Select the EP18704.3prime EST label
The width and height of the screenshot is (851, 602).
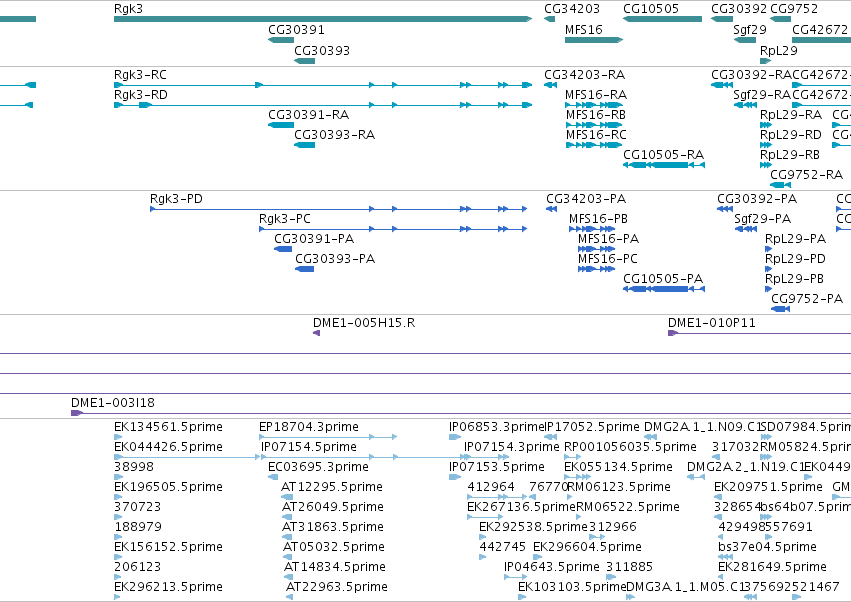[x=309, y=427]
